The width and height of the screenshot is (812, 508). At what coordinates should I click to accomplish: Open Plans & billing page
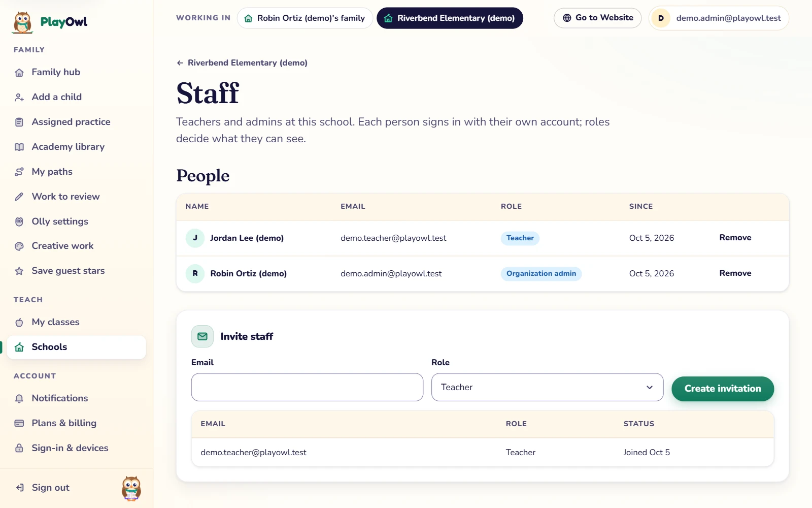(77, 423)
